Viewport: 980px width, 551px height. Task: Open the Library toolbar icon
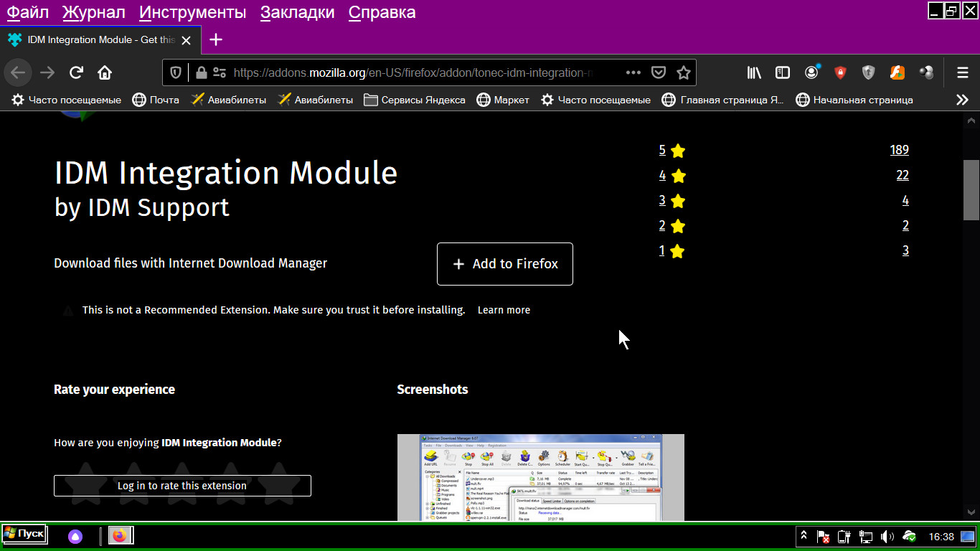coord(754,72)
